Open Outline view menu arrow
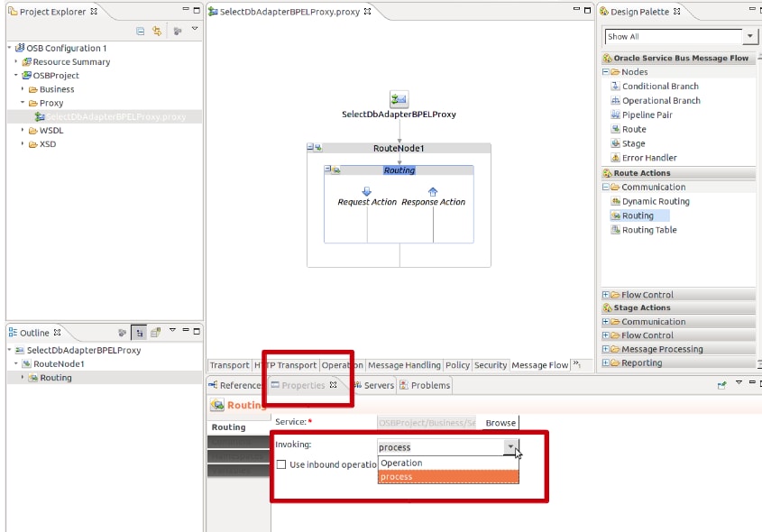The image size is (762, 532). click(x=172, y=330)
